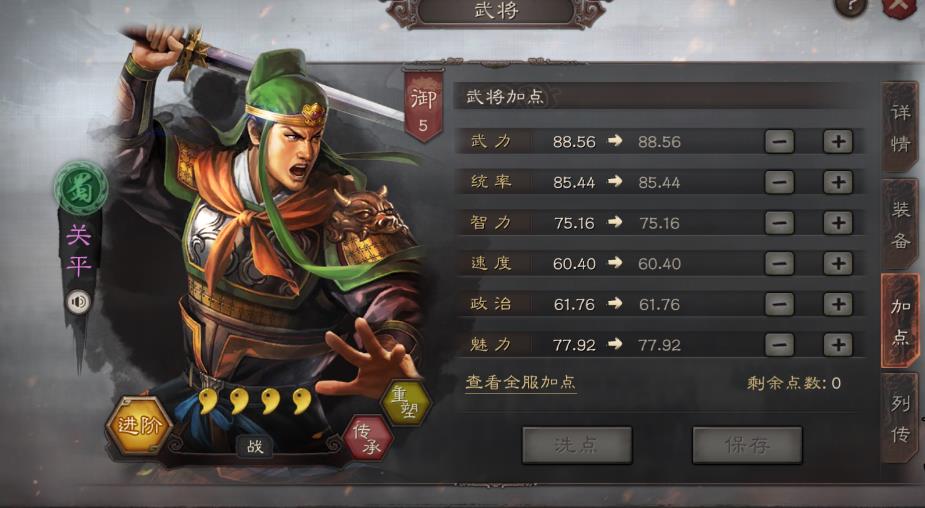The width and height of the screenshot is (925, 508).
Task: Open the help question mark icon
Action: (x=851, y=8)
